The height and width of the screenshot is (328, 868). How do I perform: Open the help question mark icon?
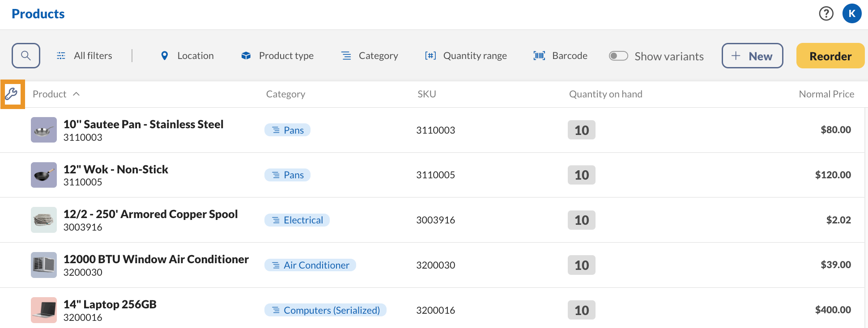pos(826,14)
